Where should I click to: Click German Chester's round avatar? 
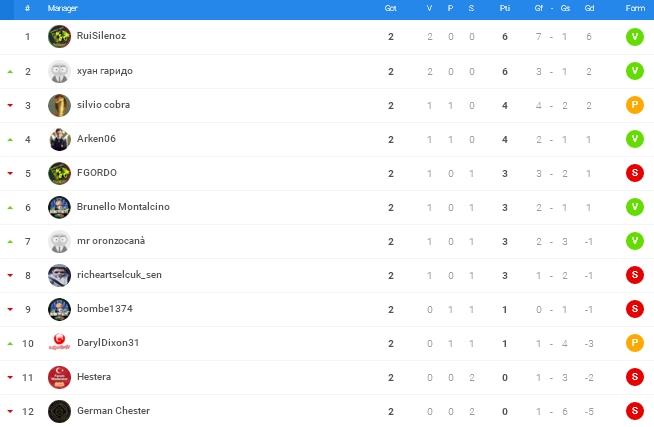click(x=59, y=411)
